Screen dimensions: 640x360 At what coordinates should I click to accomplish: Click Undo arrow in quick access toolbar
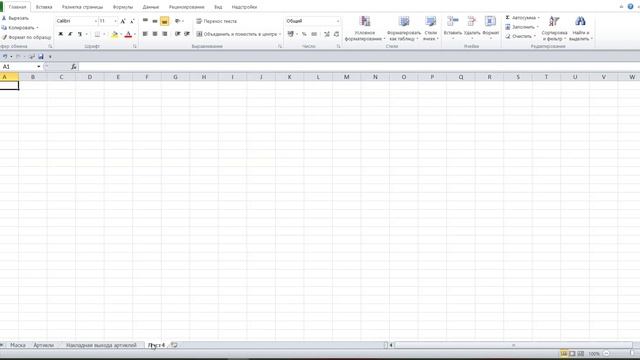[5, 57]
